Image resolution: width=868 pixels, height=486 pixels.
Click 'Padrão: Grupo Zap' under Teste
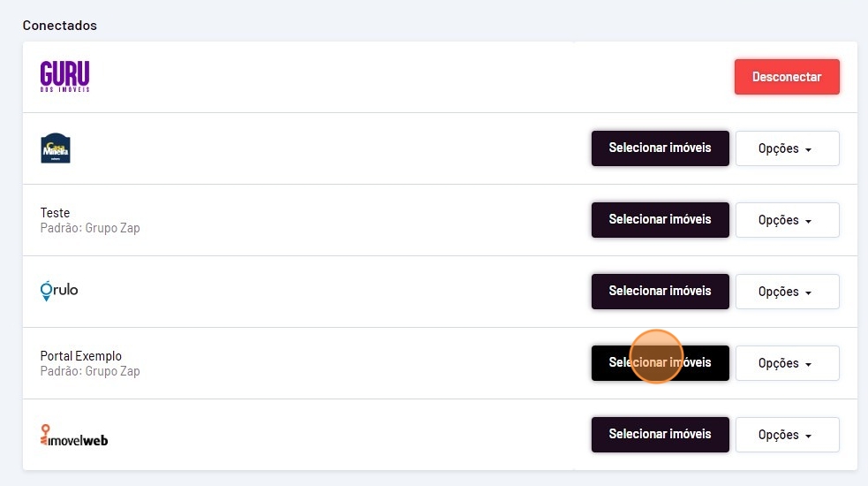point(90,228)
